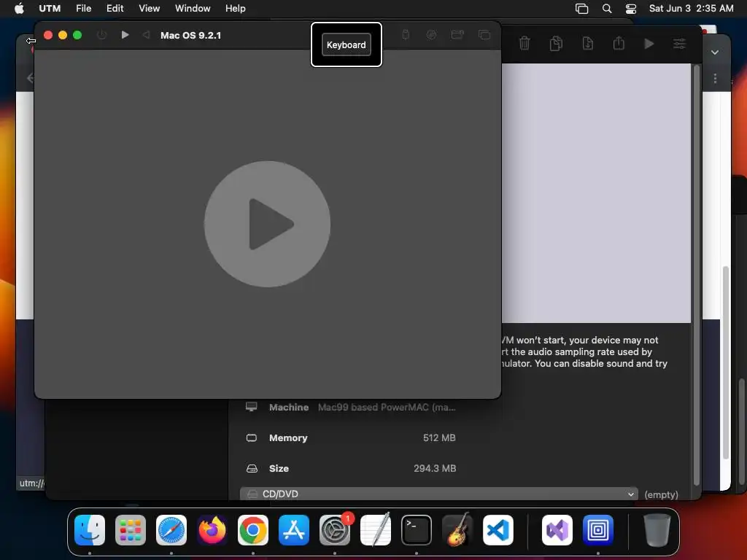This screenshot has width=747, height=560.
Task: Open the three-dot menu in browser window
Action: (x=715, y=79)
